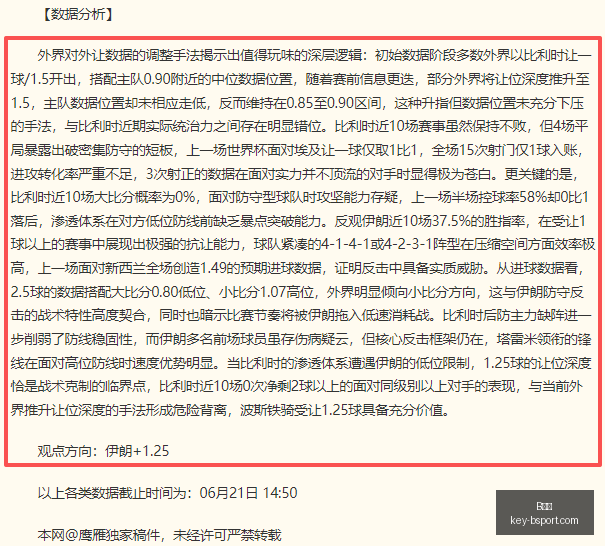Click the data cutoff time '06月21日 14:50'
The height and width of the screenshot is (546, 605).
[248, 493]
